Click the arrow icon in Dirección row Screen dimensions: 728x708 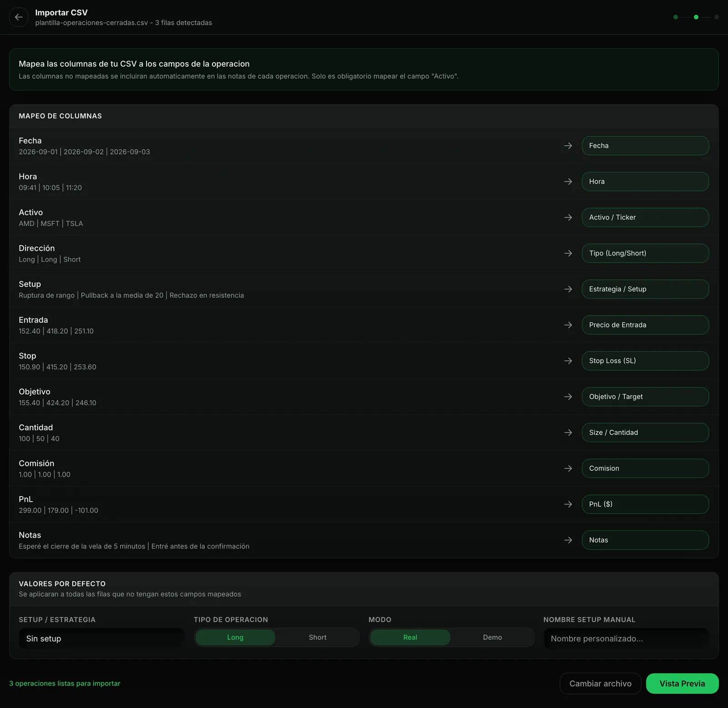point(568,253)
